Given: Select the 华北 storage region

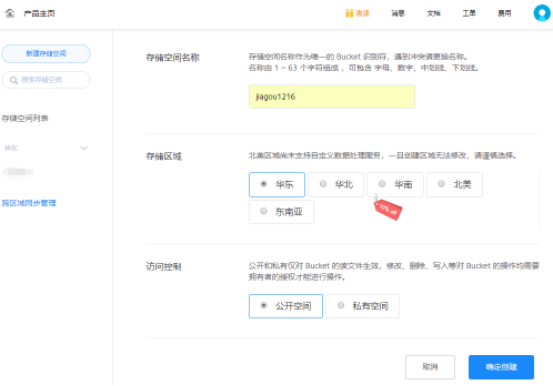Looking at the screenshot, I should click(x=336, y=185).
